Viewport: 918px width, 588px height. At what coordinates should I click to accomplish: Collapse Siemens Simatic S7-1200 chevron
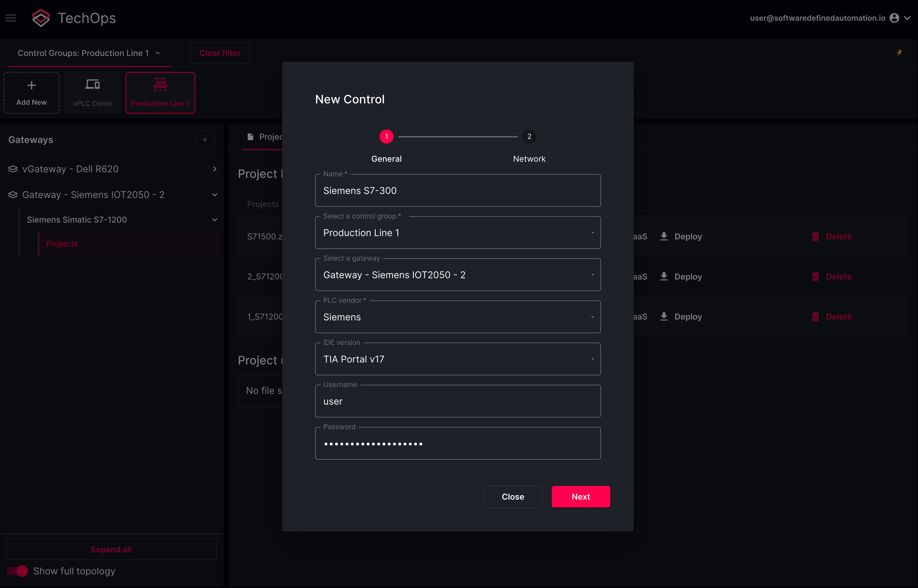[x=215, y=219]
